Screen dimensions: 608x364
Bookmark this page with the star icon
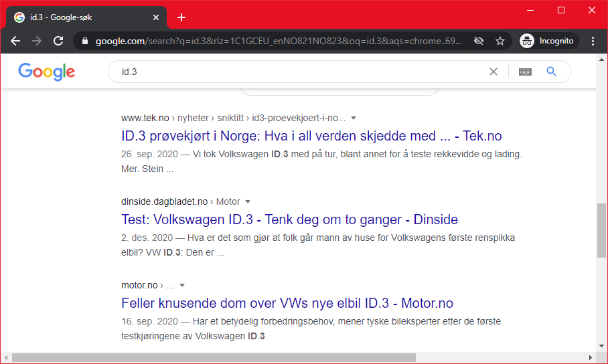[500, 41]
